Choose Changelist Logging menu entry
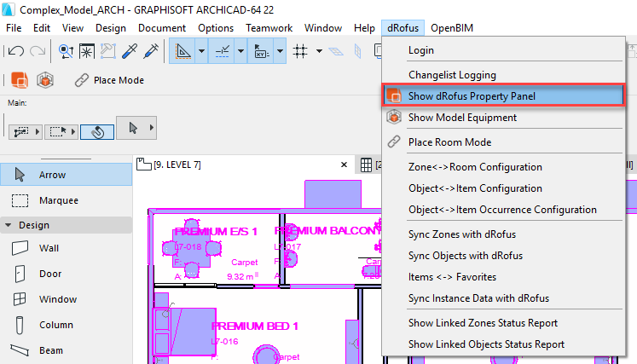 click(x=503, y=75)
